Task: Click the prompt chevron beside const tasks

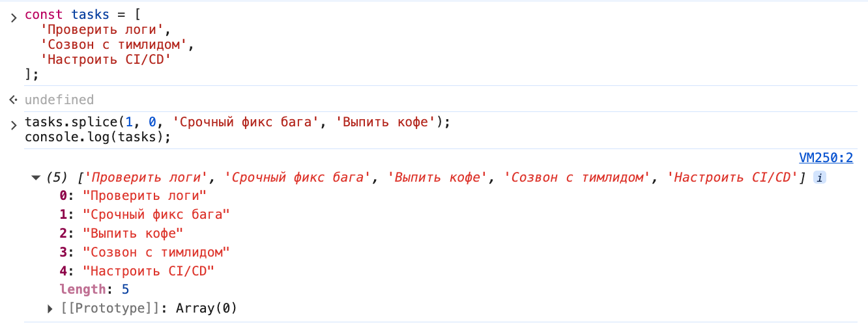Action: pos(13,16)
